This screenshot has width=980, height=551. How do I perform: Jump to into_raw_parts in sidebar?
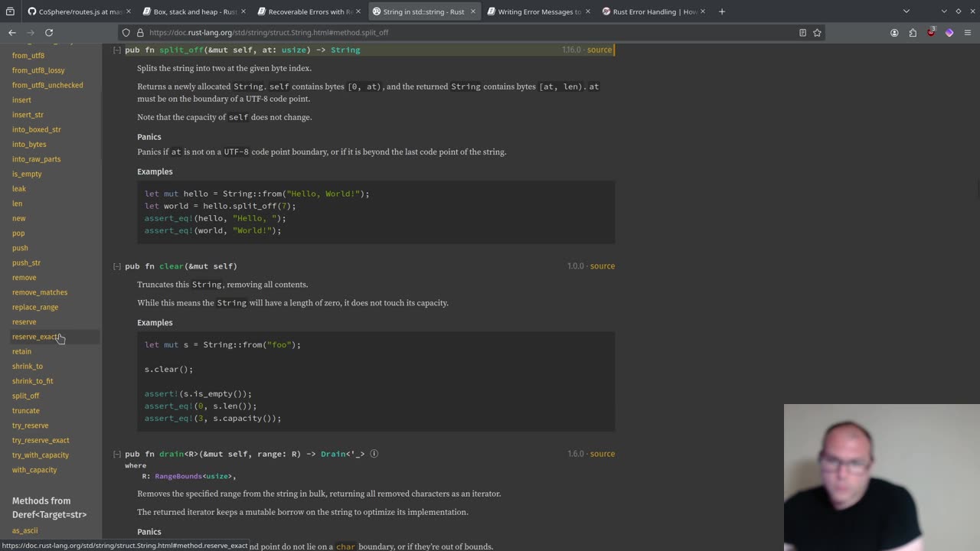36,159
